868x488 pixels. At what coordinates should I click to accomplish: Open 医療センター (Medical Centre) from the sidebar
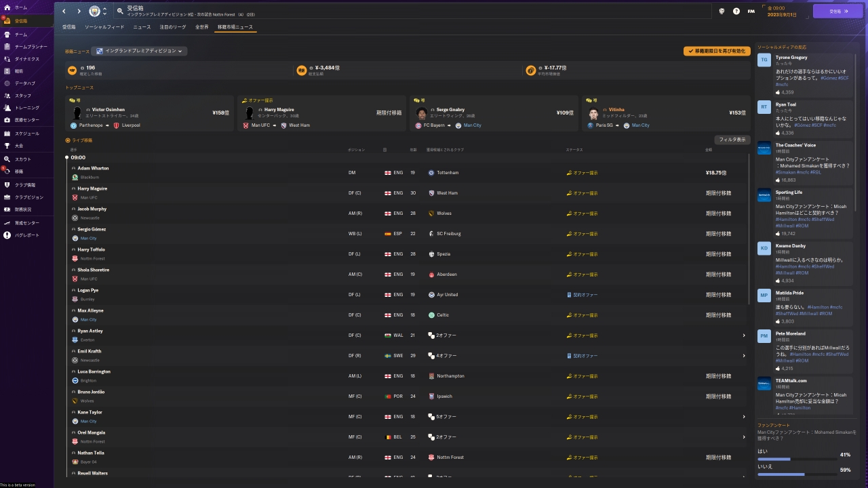[7, 120]
